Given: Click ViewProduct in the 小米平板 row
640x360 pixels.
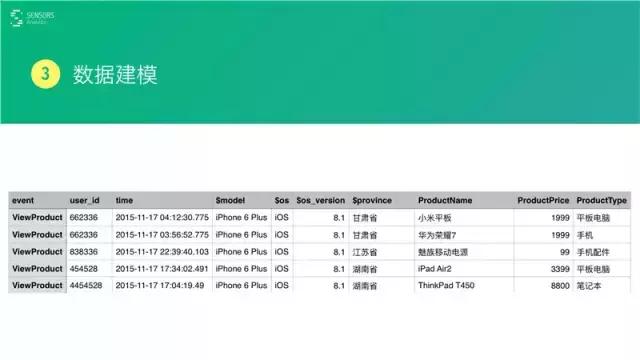Looking at the screenshot, I should 37,218.
